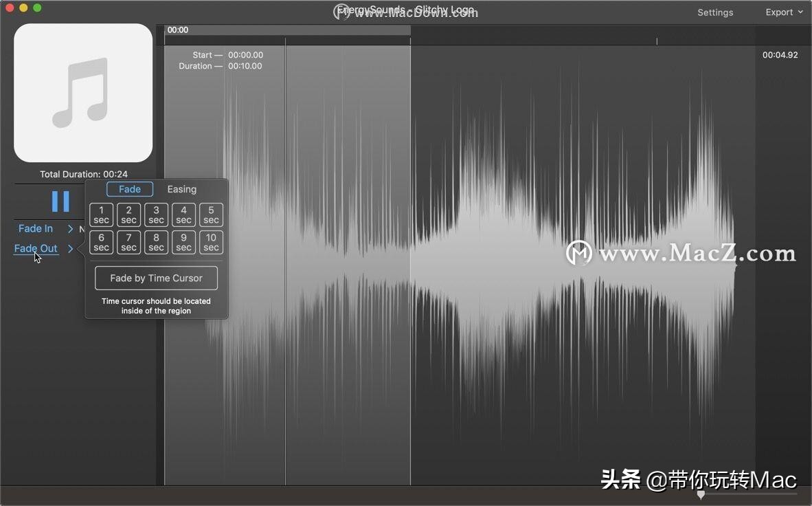812x506 pixels.
Task: Click the playhead marker on the bottom slider
Action: pyautogui.click(x=701, y=494)
